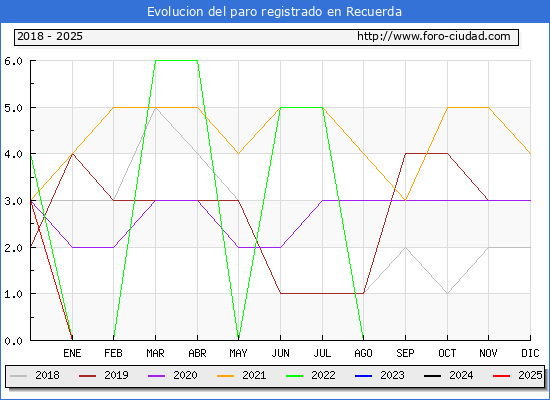Click the ABR month axis label

197,353
